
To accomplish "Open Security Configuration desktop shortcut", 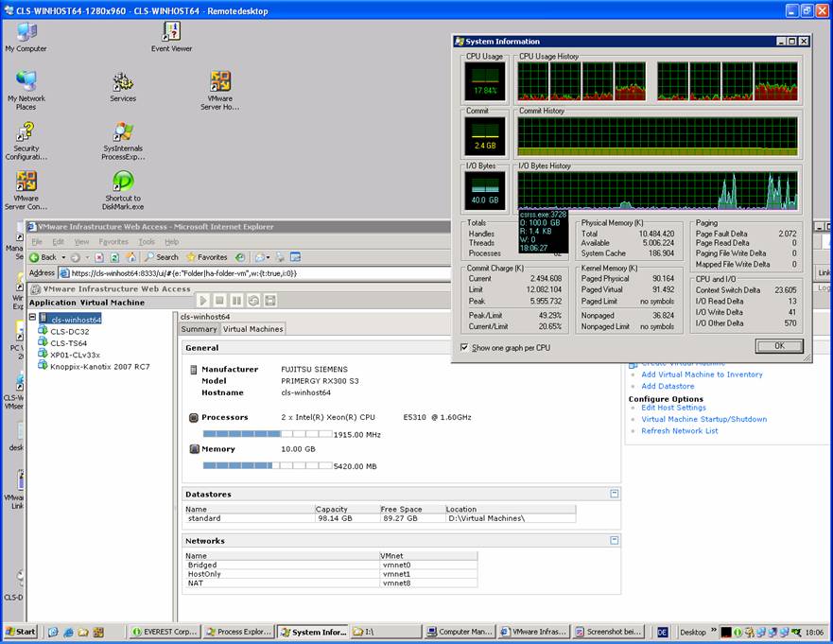I will 26,141.
